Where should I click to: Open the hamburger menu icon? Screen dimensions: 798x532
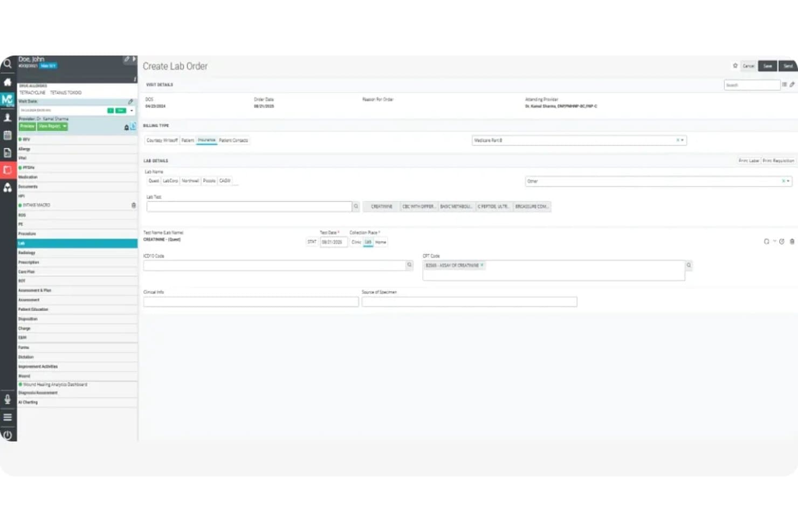(8, 417)
